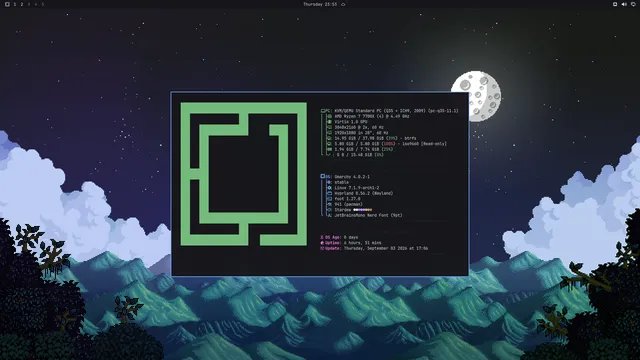Click the disk icon on the btrfs line
Screen dimensions: 640x360
(329, 138)
